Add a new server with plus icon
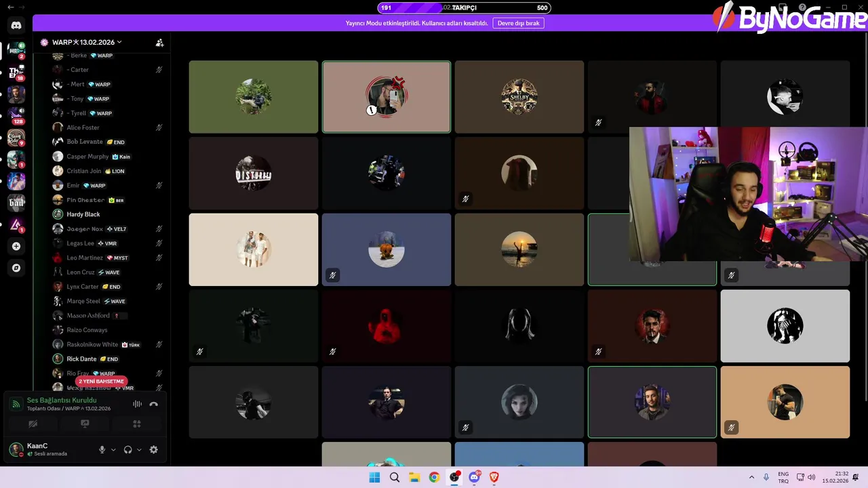 coord(16,246)
